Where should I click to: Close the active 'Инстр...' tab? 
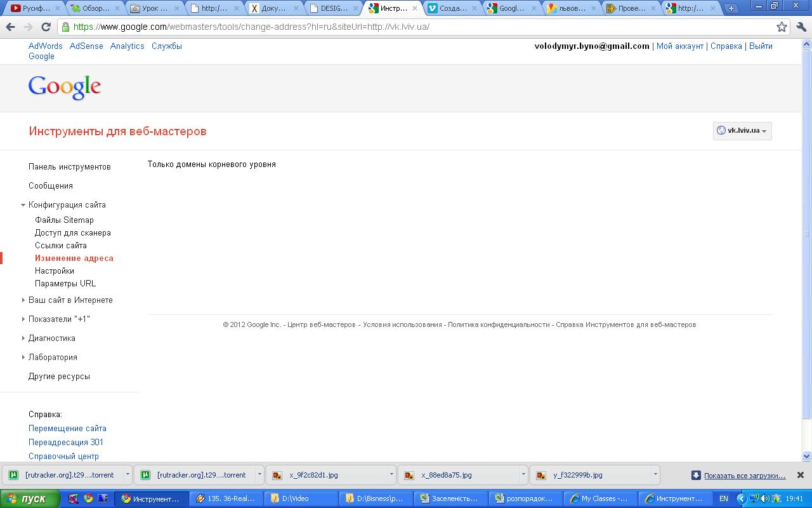(416, 9)
